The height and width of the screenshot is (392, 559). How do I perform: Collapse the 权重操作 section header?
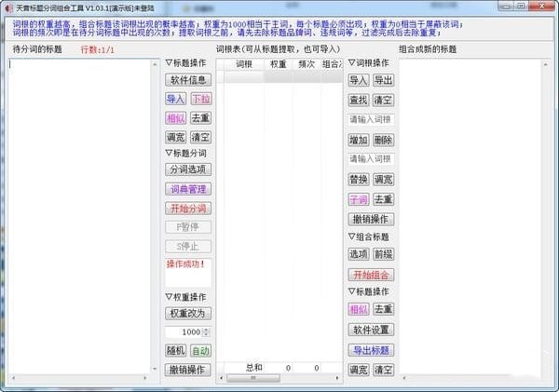tap(185, 297)
